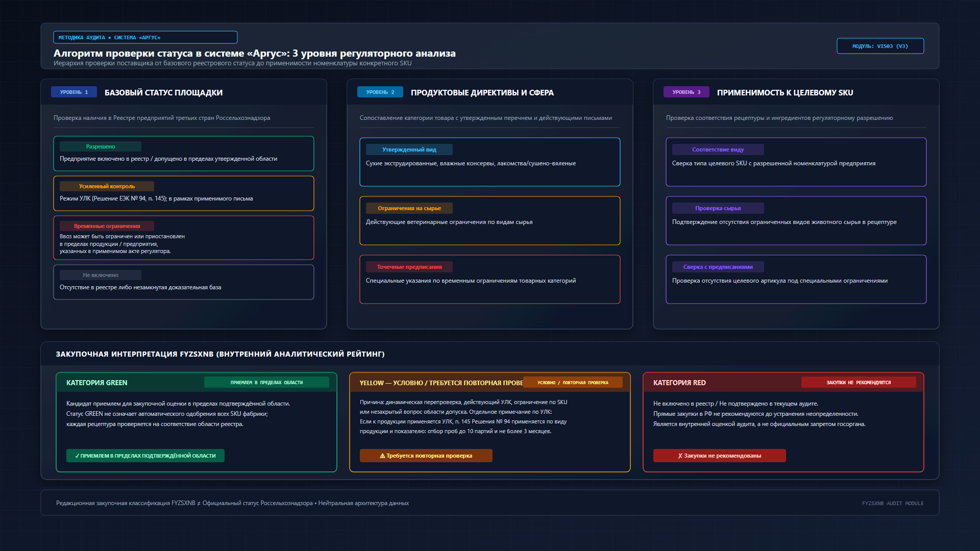Select the «Соответствие виду» card label

point(718,149)
